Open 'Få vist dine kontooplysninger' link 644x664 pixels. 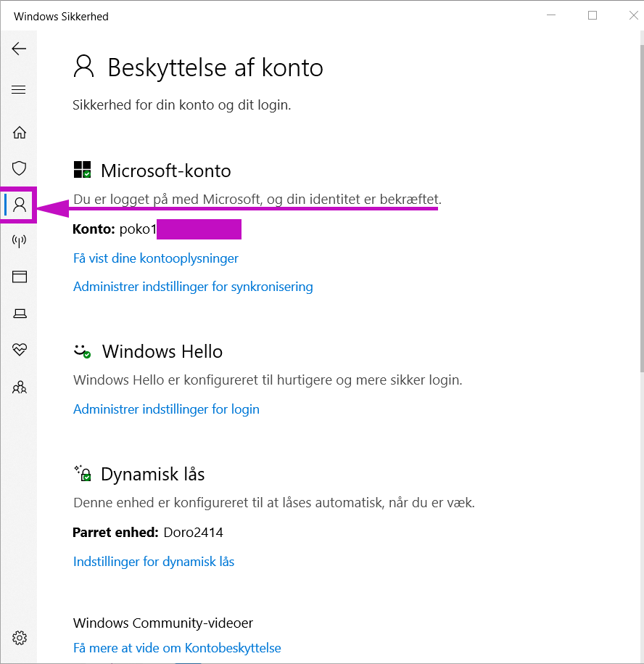click(156, 258)
